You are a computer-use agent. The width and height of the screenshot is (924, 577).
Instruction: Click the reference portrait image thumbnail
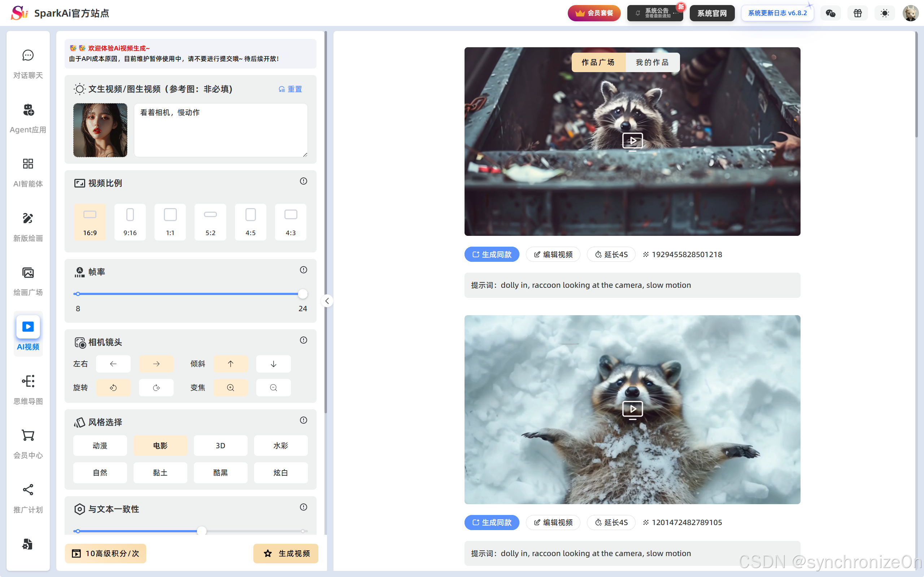tap(100, 130)
